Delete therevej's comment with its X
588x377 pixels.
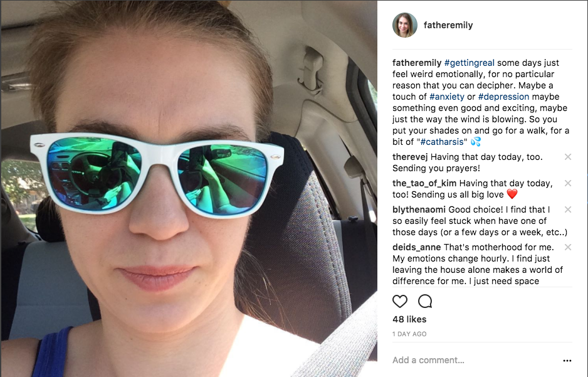(568, 157)
